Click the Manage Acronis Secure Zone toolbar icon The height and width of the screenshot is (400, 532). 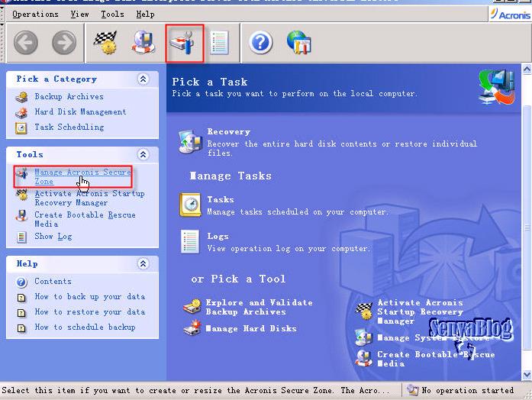[x=183, y=43]
